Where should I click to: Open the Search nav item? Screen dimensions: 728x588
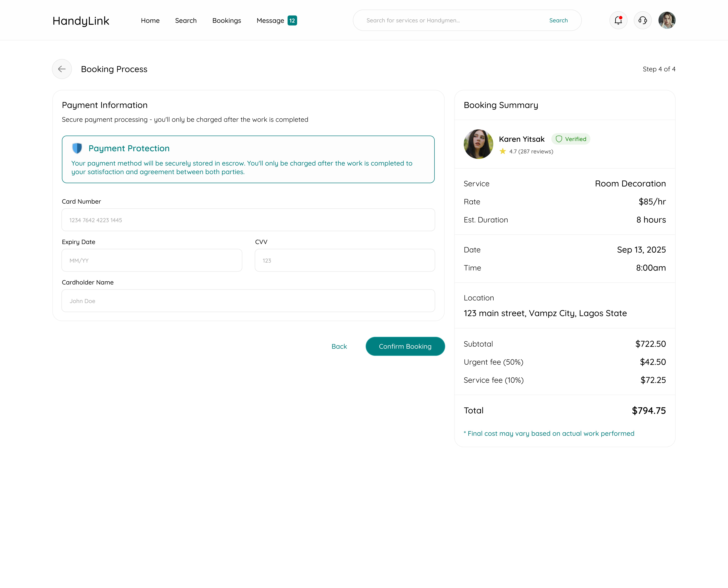click(x=186, y=21)
